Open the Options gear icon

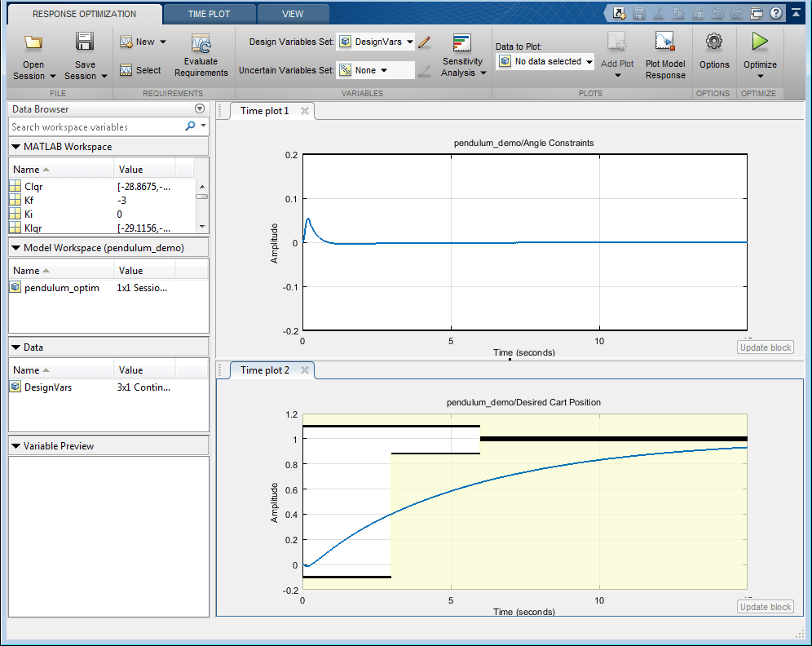pyautogui.click(x=714, y=42)
